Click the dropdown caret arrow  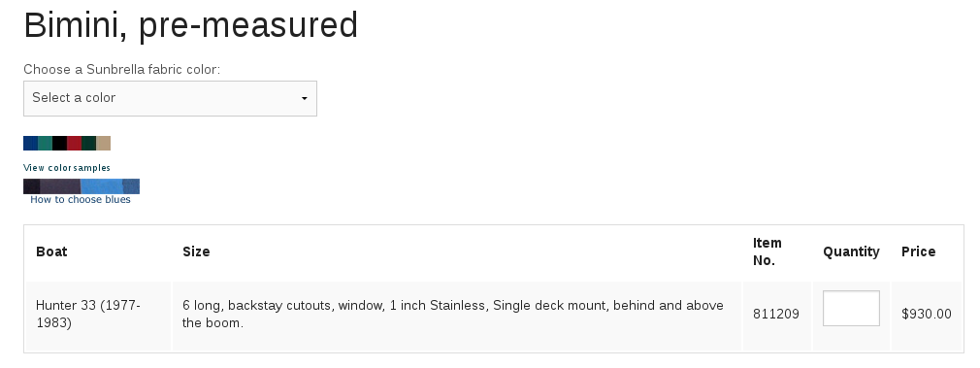click(305, 98)
